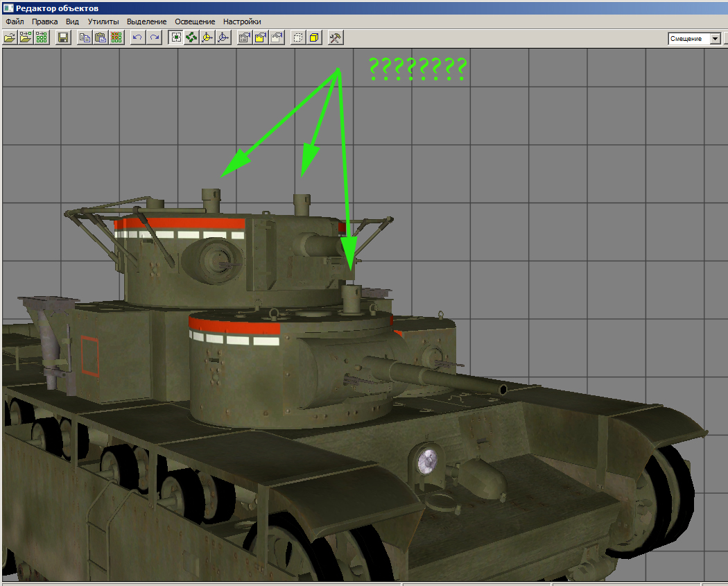Click the yellow folder properties icon
The height and width of the screenshot is (586, 728).
point(261,37)
